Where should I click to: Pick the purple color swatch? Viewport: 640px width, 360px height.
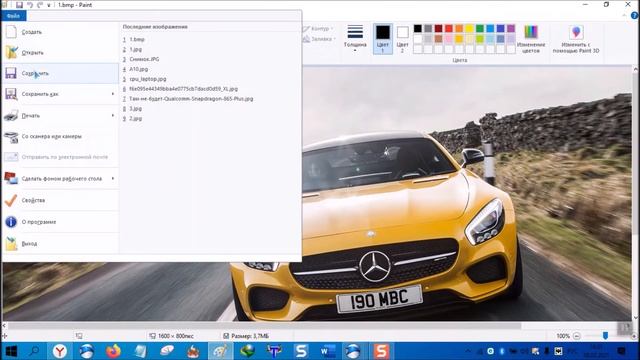(511, 29)
